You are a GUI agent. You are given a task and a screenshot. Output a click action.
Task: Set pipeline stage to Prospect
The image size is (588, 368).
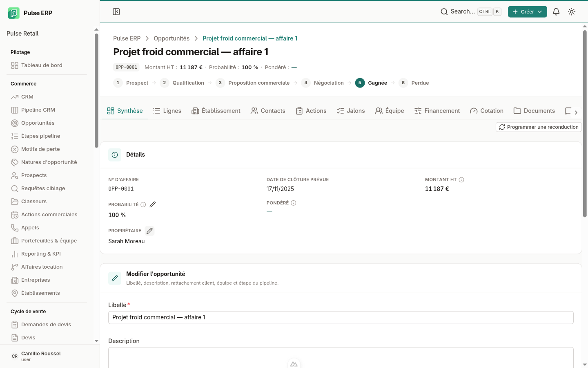point(131,83)
